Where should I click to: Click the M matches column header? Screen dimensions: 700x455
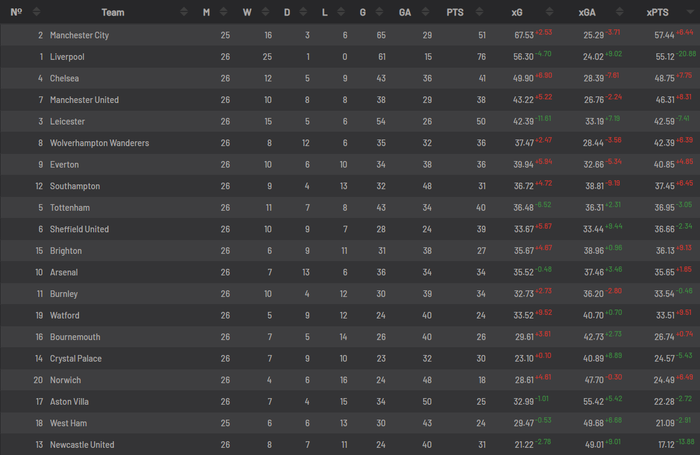(206, 12)
